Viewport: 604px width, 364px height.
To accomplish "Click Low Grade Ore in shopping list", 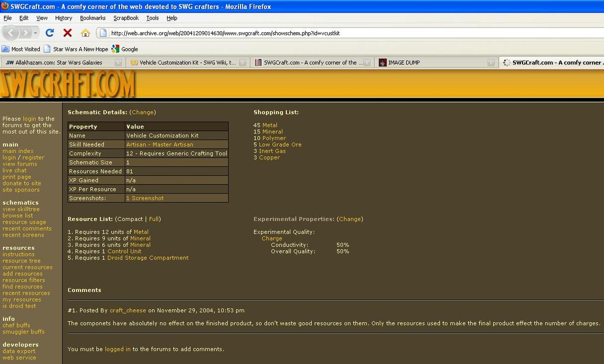I will pos(280,145).
